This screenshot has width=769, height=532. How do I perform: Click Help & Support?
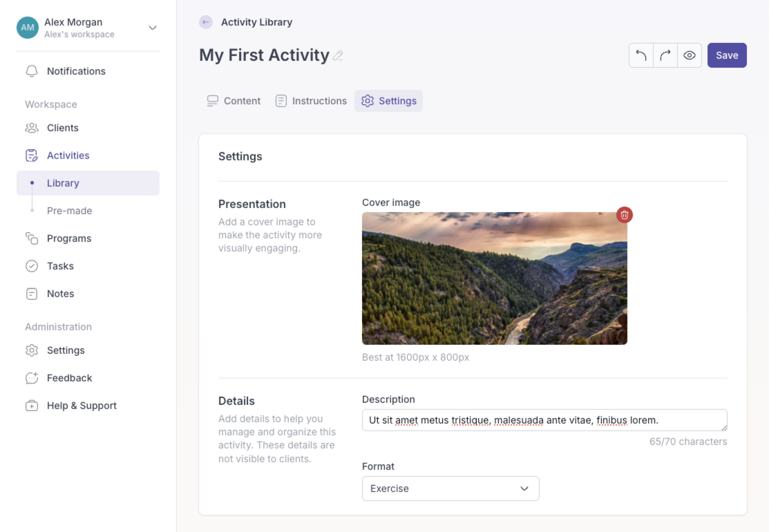(88, 406)
